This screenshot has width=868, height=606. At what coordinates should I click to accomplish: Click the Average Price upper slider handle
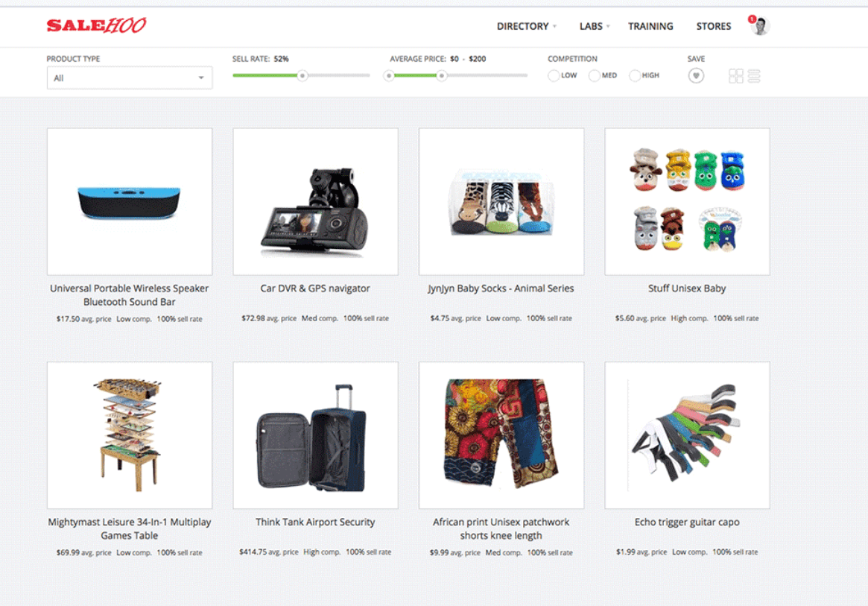coord(441,75)
